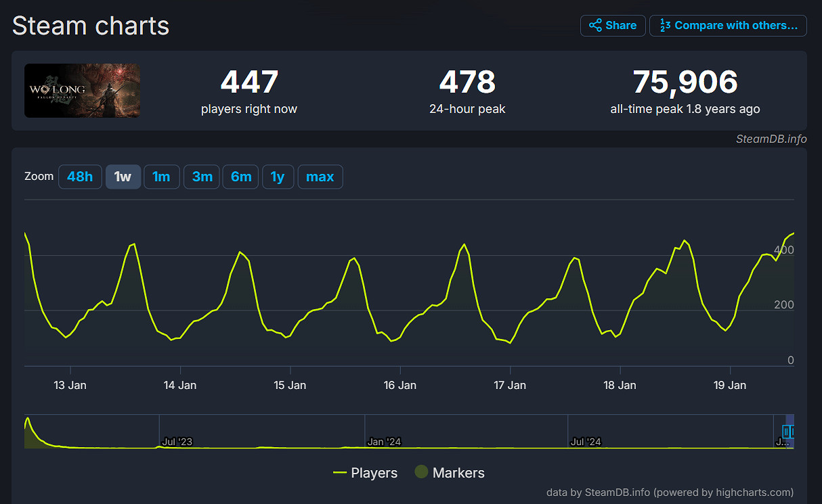The image size is (822, 504).
Task: Click the Share button text
Action: click(x=621, y=26)
